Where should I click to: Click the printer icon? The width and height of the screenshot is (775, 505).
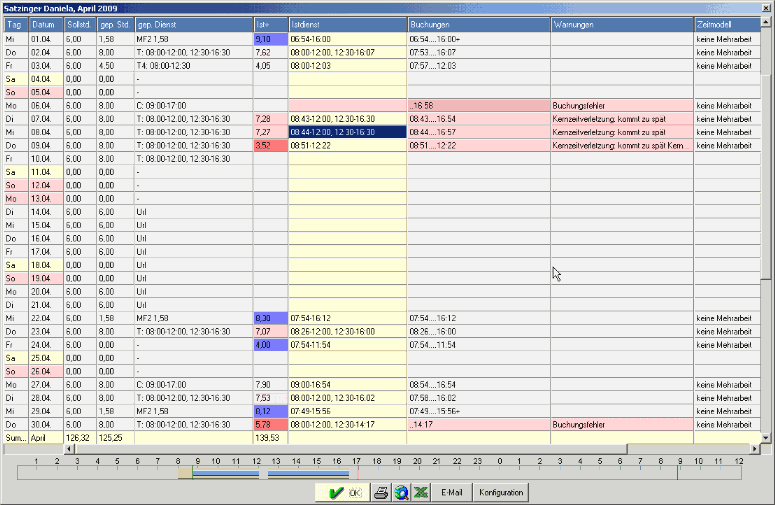click(x=381, y=492)
